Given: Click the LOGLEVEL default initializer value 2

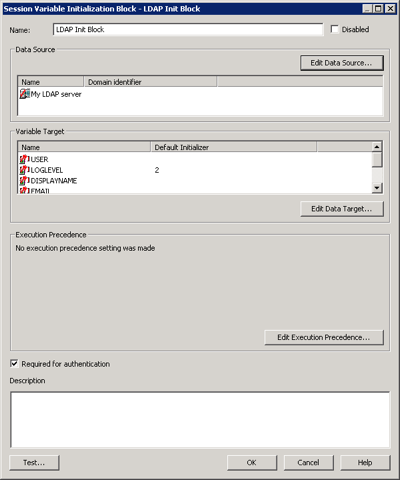Looking at the screenshot, I should 157,170.
